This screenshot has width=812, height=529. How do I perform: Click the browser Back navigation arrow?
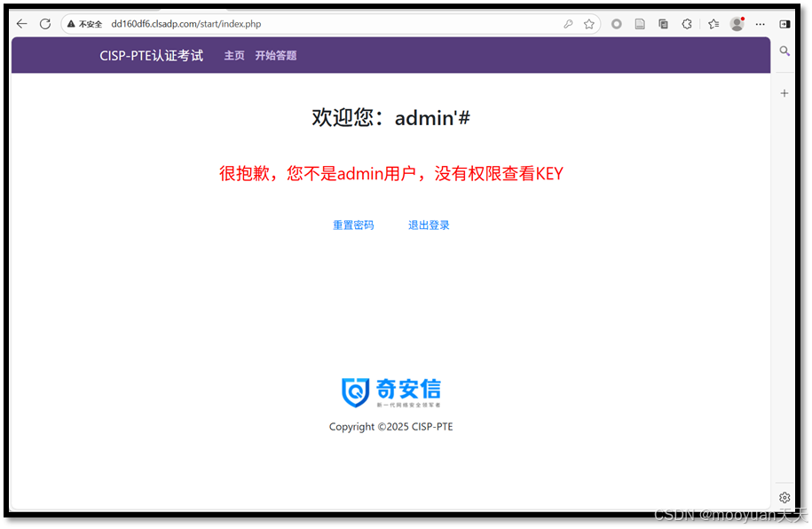coord(21,24)
